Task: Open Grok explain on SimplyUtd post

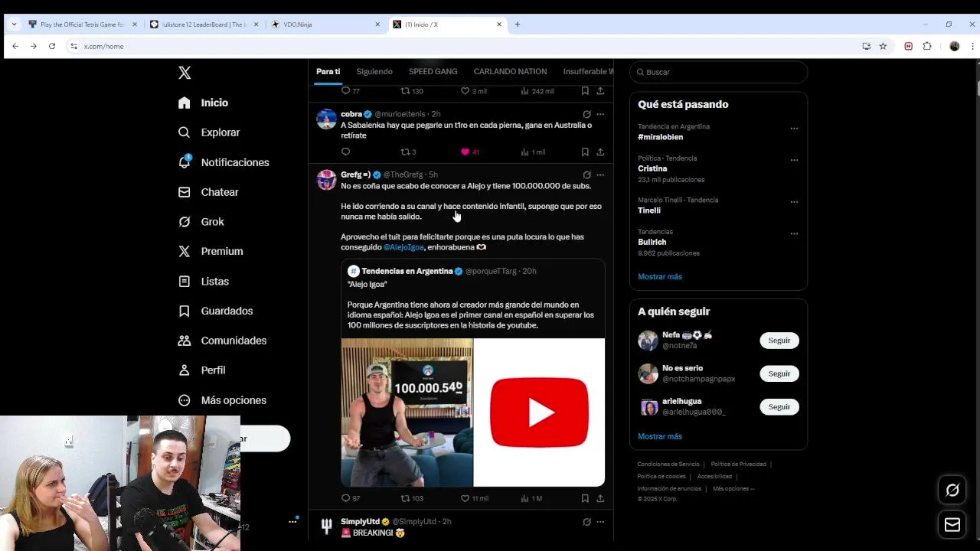Action: tap(586, 522)
